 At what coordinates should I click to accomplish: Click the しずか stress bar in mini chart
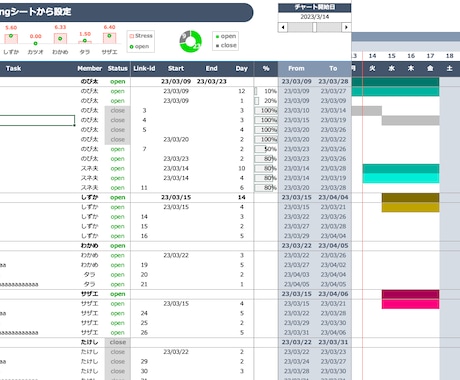(11, 38)
